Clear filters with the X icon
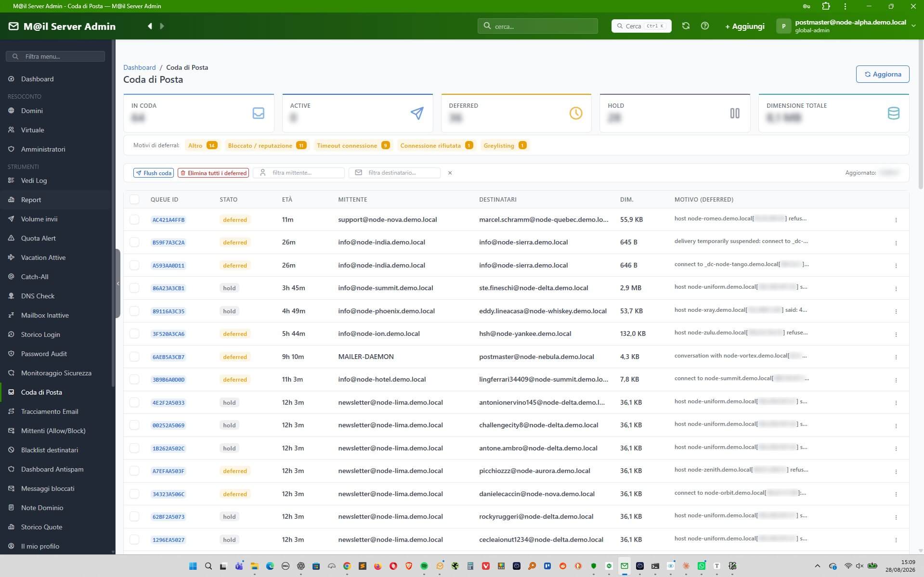Image resolution: width=924 pixels, height=577 pixels. [x=450, y=173]
